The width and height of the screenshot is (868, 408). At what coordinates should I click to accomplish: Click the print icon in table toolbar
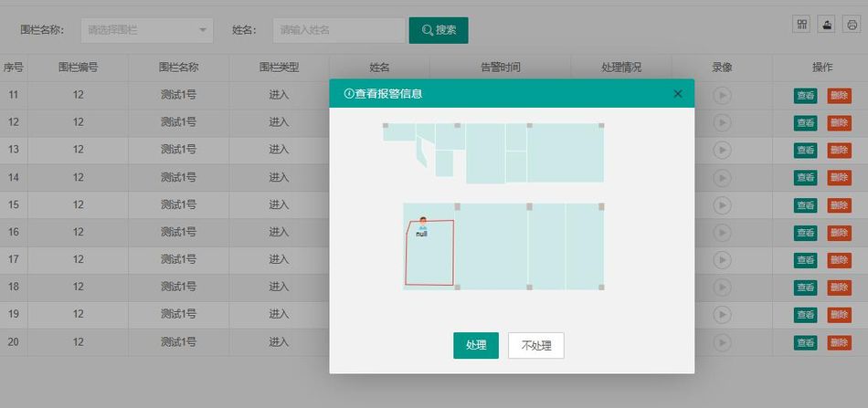pos(852,25)
